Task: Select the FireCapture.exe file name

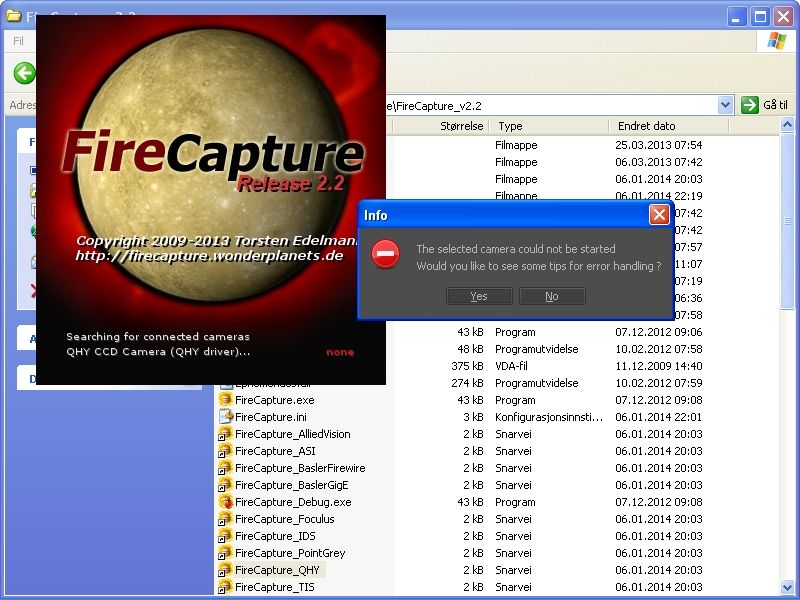Action: (x=274, y=400)
